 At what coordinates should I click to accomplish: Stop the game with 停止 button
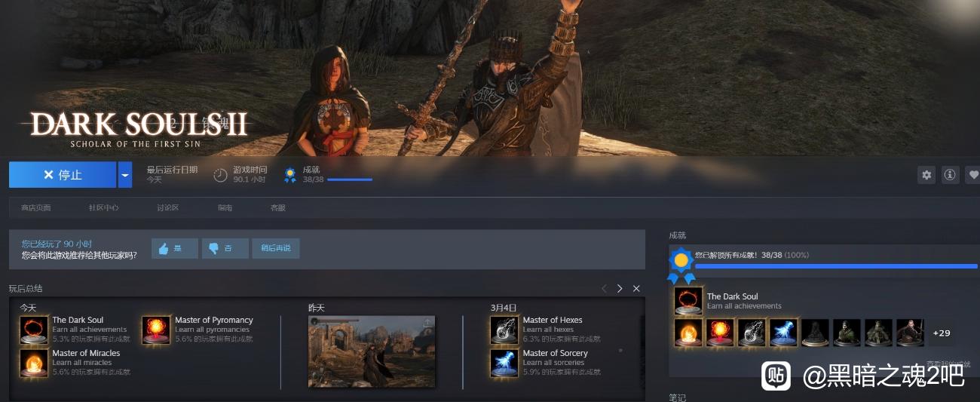pyautogui.click(x=63, y=175)
